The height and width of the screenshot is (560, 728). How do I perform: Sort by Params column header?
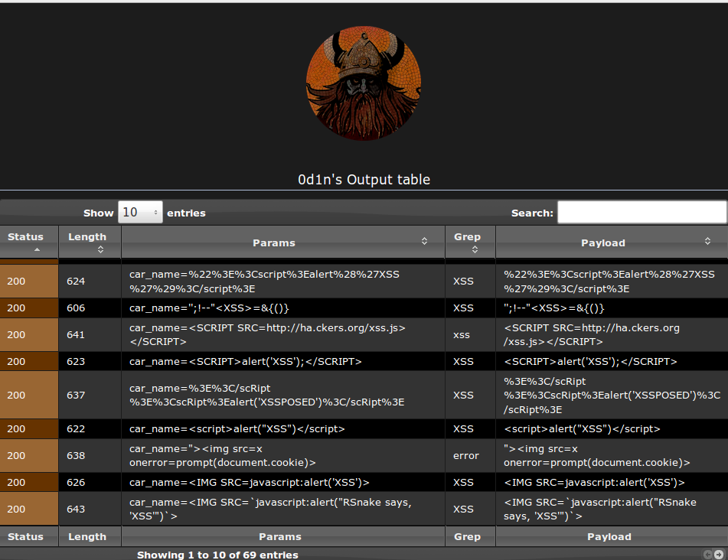283,243
